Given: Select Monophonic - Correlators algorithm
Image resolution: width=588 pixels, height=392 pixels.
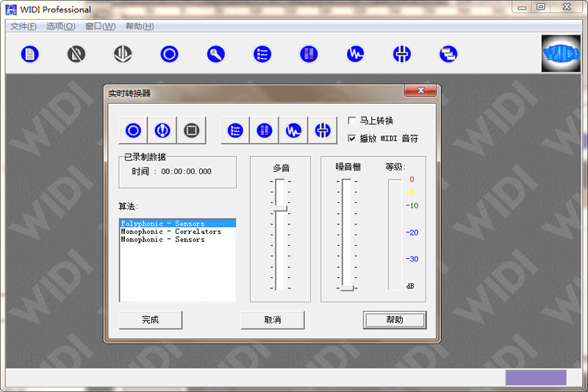Looking at the screenshot, I should pos(177,232).
